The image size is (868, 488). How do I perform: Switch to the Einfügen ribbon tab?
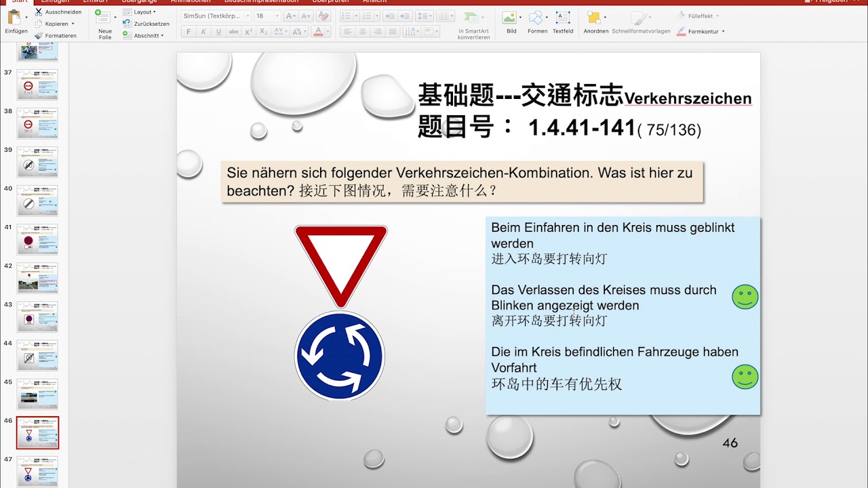pyautogui.click(x=55, y=1)
